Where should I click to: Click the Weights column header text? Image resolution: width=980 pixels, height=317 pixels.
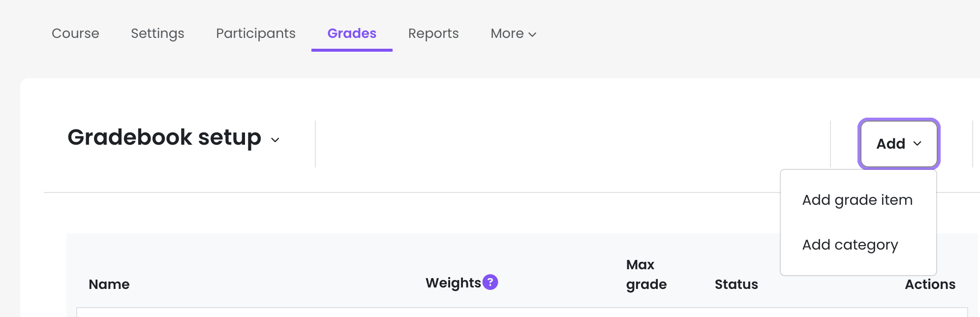[453, 283]
